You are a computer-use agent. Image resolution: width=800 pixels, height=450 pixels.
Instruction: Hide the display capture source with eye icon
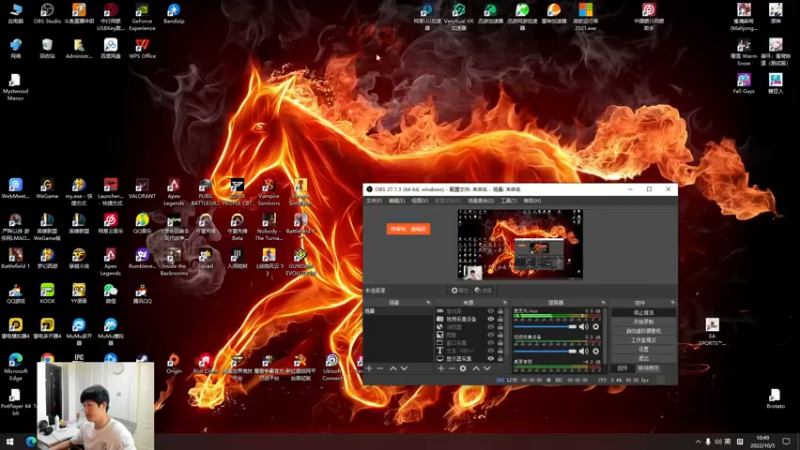point(491,357)
